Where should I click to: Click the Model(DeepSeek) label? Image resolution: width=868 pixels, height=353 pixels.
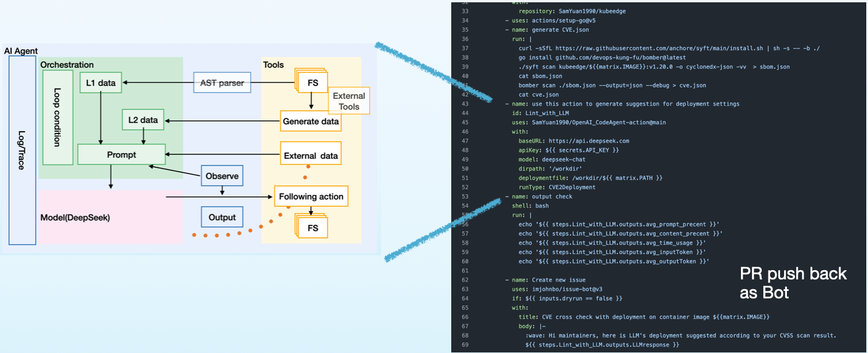coord(75,218)
